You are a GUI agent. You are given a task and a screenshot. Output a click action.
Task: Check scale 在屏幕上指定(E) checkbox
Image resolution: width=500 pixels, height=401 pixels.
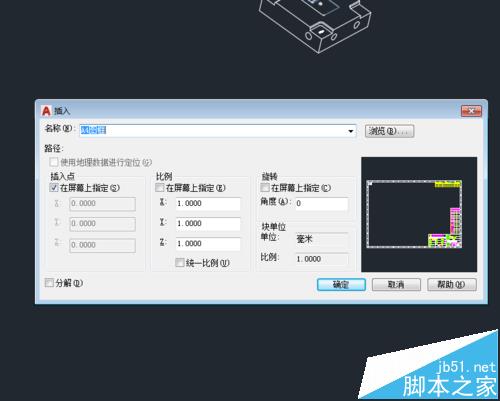point(160,187)
